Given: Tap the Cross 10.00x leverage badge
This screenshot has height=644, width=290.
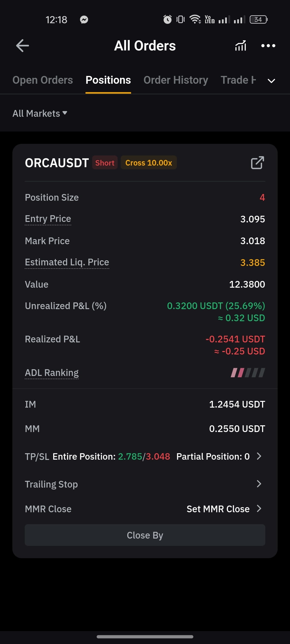Looking at the screenshot, I should pos(149,163).
